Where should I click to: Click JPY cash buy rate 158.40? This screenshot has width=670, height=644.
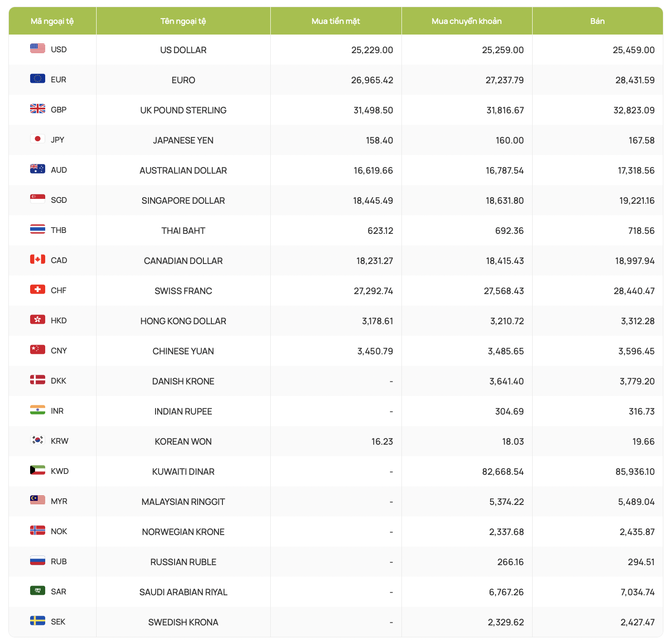click(379, 140)
